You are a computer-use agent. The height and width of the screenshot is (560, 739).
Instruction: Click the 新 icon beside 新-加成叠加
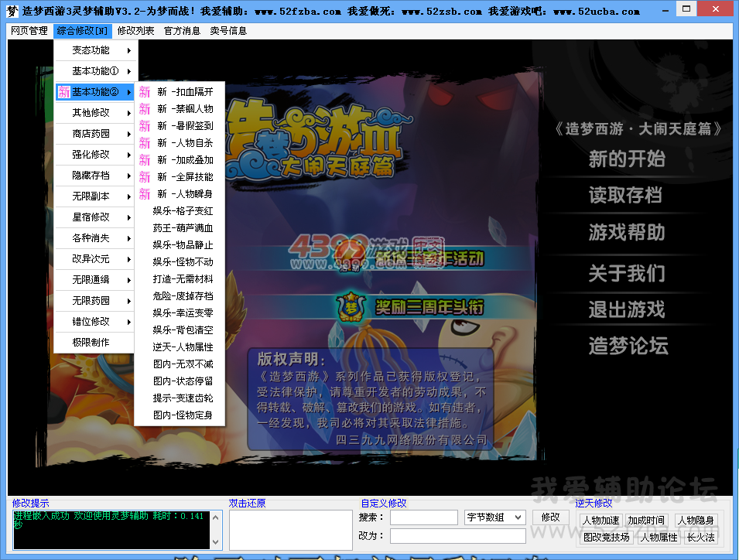point(145,160)
